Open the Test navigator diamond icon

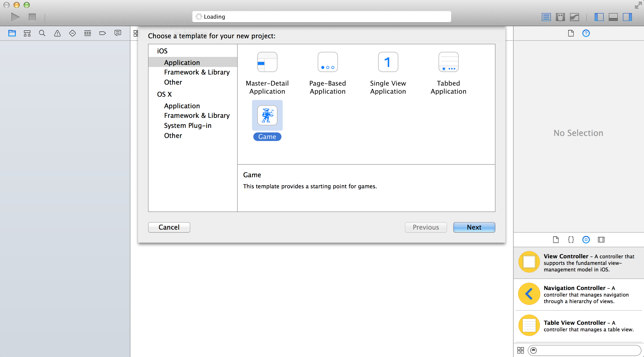click(73, 33)
